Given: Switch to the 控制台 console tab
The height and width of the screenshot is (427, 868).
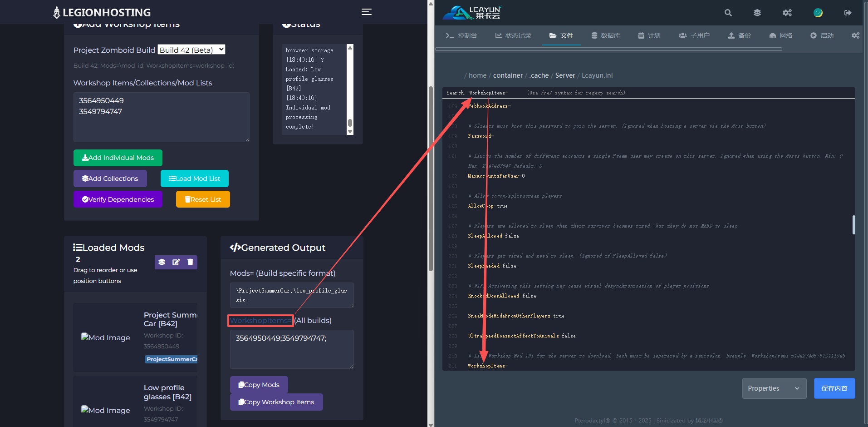Looking at the screenshot, I should [461, 35].
